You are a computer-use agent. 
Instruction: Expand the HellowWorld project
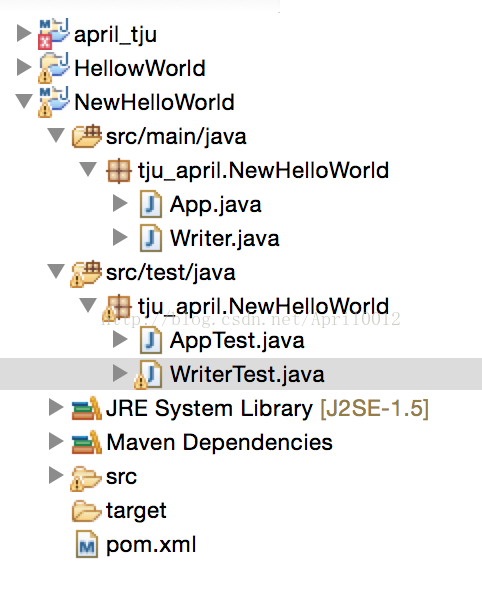point(24,67)
